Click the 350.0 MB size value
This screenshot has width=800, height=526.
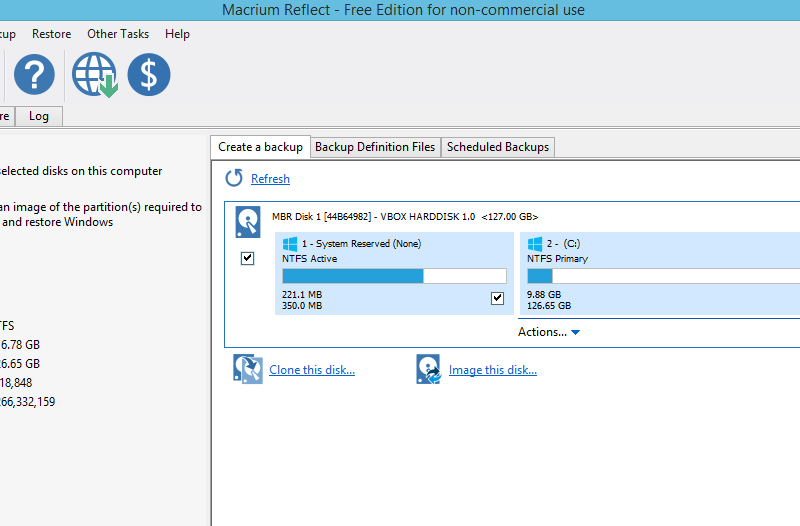tap(302, 306)
